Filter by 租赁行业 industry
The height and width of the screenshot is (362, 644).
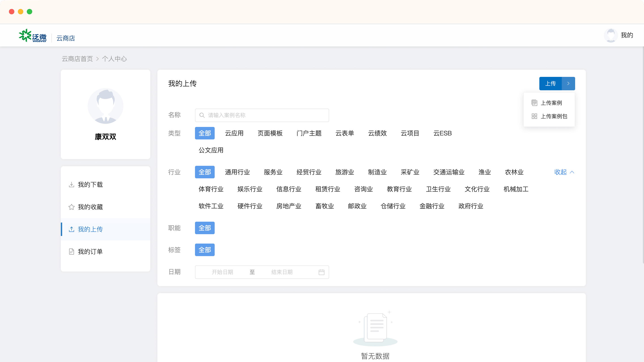pyautogui.click(x=328, y=189)
